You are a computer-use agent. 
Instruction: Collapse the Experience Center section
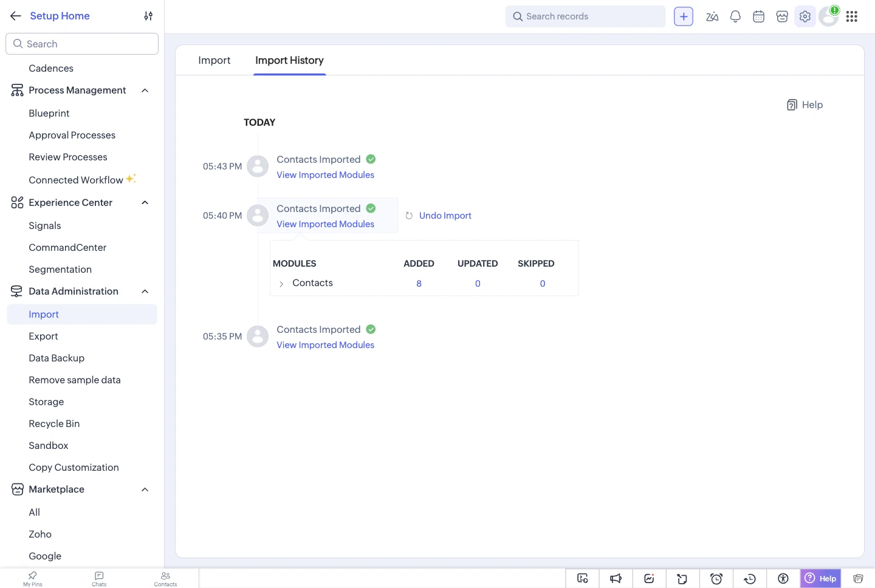tap(145, 203)
